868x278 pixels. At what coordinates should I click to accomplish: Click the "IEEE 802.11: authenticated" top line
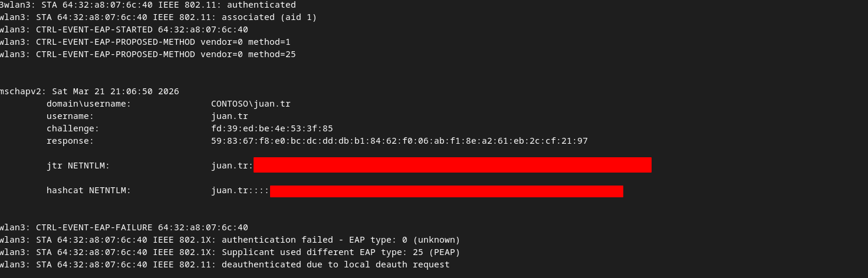click(x=147, y=5)
